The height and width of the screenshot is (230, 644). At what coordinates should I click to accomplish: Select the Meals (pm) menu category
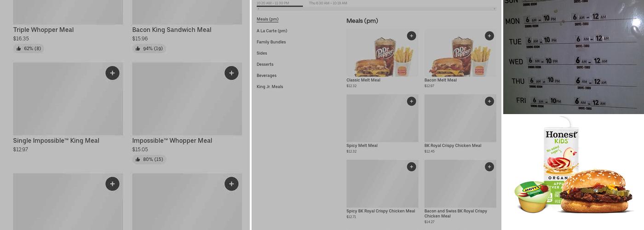(267, 19)
